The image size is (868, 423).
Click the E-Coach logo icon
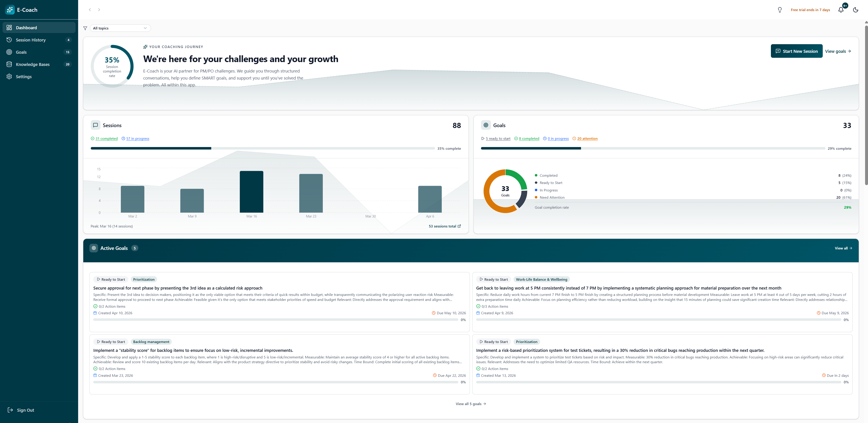pos(10,10)
